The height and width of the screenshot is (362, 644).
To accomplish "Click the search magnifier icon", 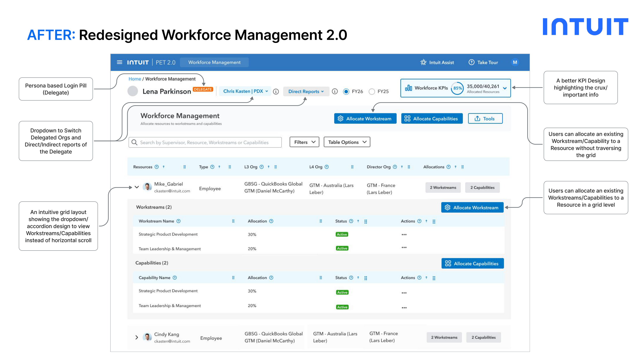I will pos(134,142).
